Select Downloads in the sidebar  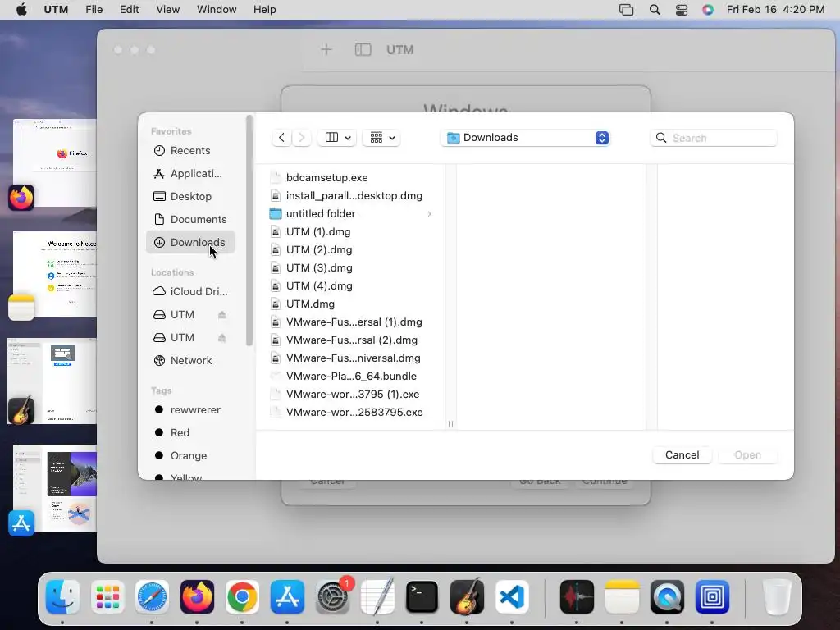pos(190,243)
